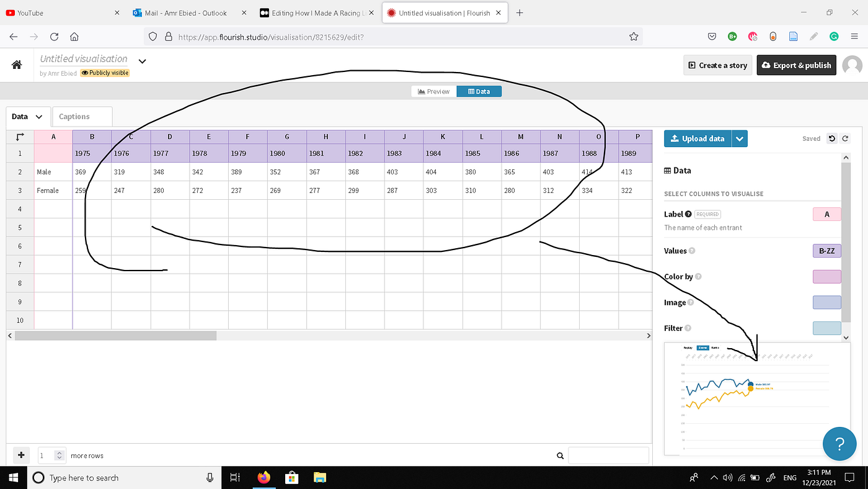Click Create a story button
Viewport: 868px width, 489px height.
[717, 65]
